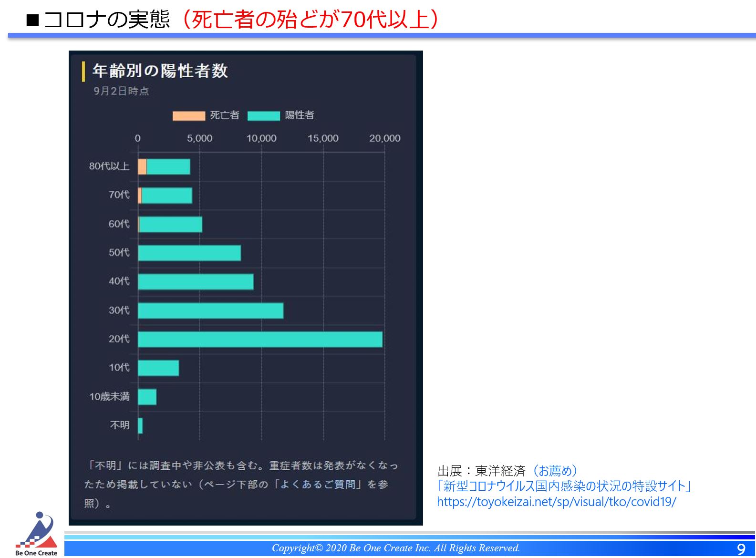The image size is (756, 558).
Task: Select the 50代 teal bar
Action: point(189,253)
